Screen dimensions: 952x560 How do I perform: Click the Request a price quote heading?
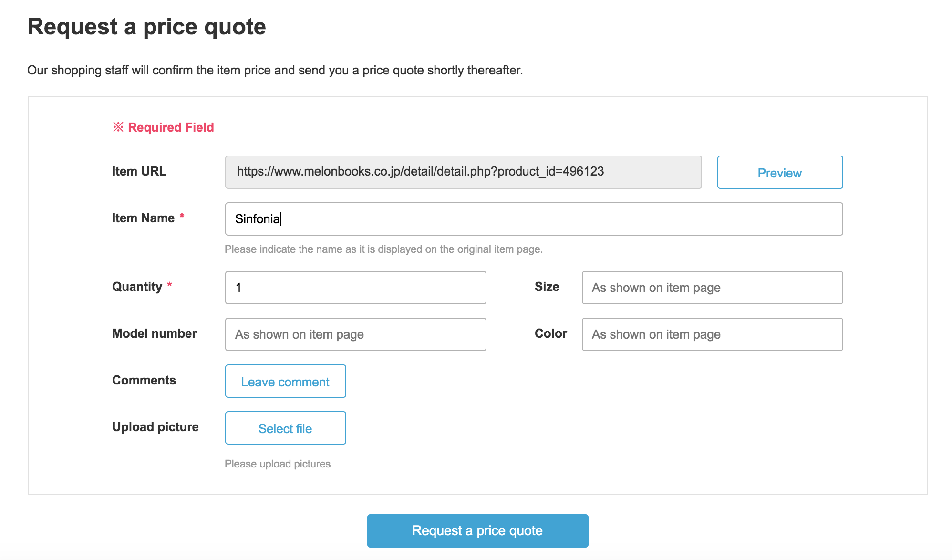tap(146, 27)
